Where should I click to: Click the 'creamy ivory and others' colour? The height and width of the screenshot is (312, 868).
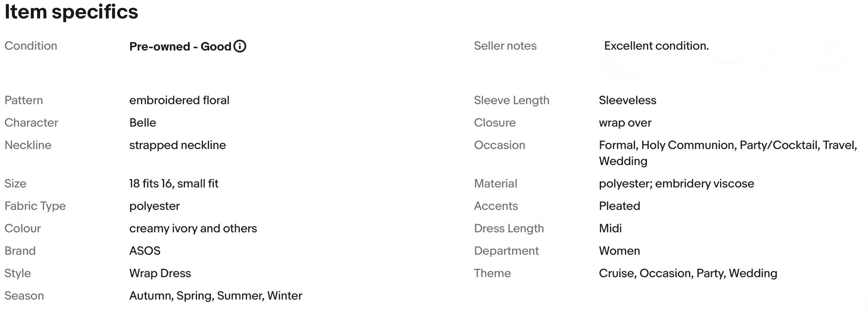click(193, 229)
